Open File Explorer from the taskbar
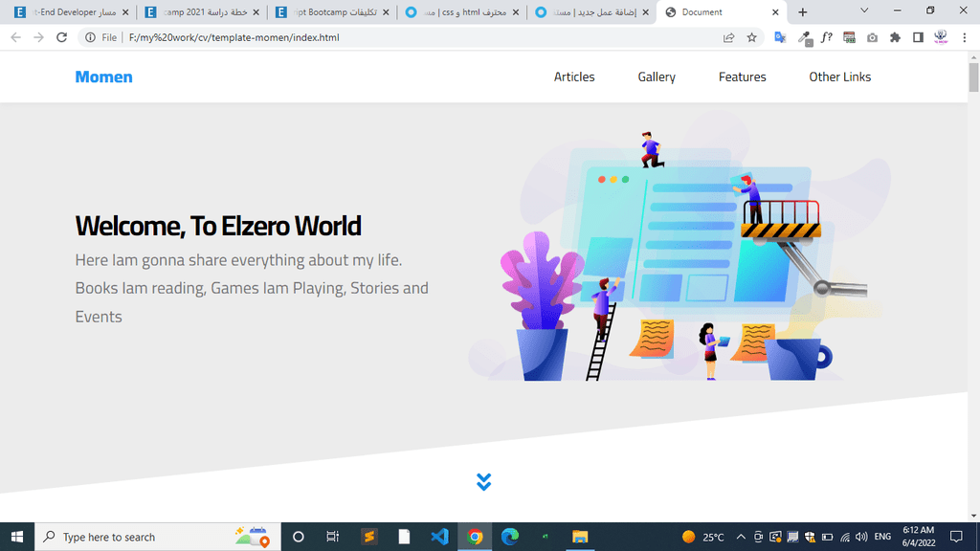 (x=580, y=537)
